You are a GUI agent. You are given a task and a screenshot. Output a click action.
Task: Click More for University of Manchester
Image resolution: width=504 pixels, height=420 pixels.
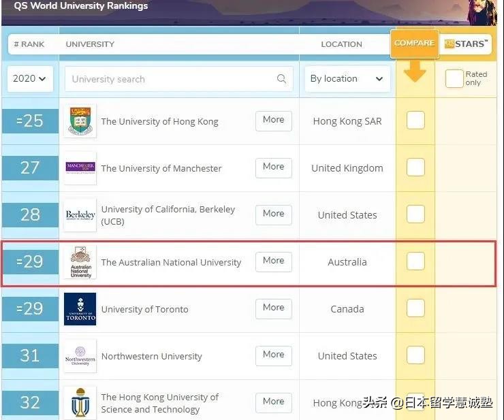click(x=274, y=167)
